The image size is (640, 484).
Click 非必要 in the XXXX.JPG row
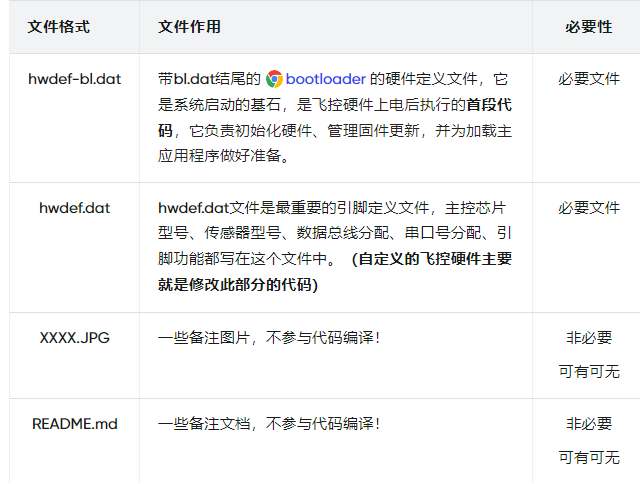pos(588,338)
